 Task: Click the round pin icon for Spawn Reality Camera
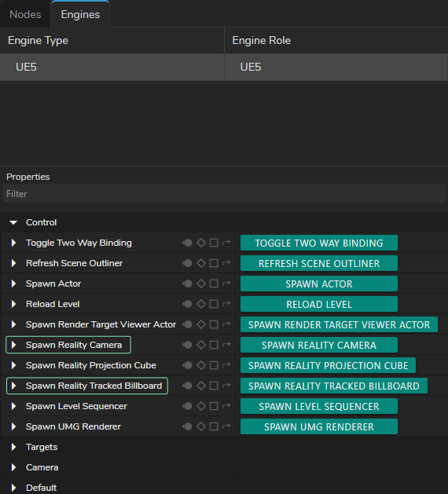click(x=187, y=345)
